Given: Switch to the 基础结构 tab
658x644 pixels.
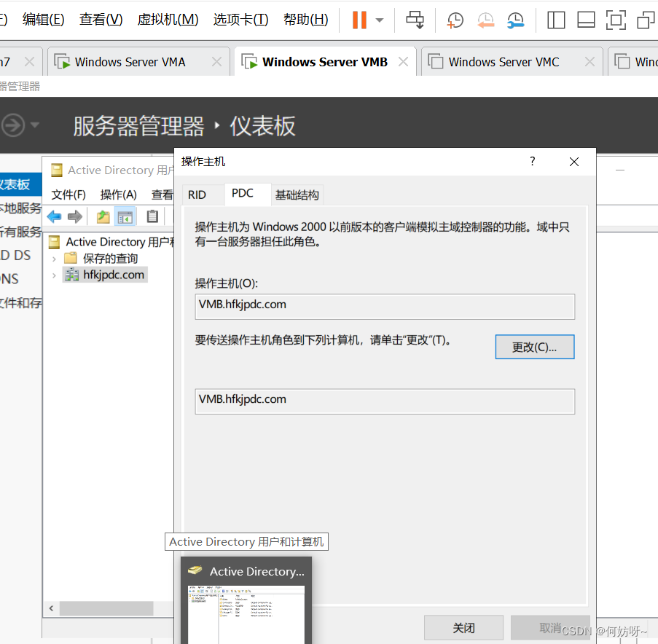Looking at the screenshot, I should point(297,195).
